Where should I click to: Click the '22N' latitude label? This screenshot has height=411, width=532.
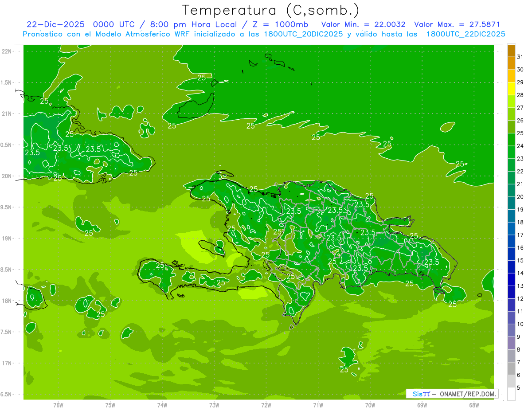(7, 51)
